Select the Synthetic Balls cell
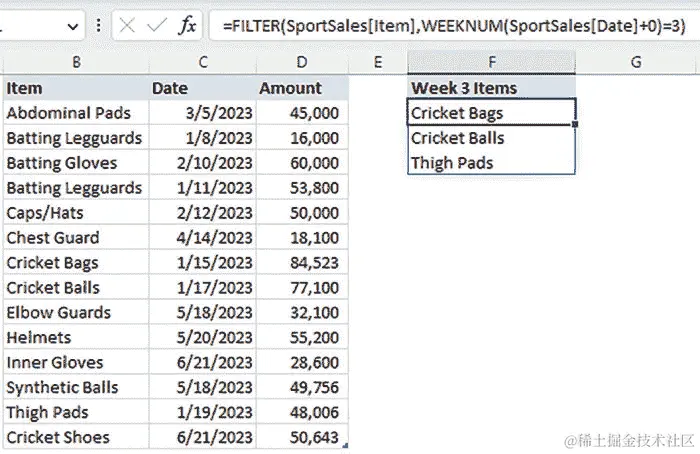The image size is (700, 454). tap(76, 387)
